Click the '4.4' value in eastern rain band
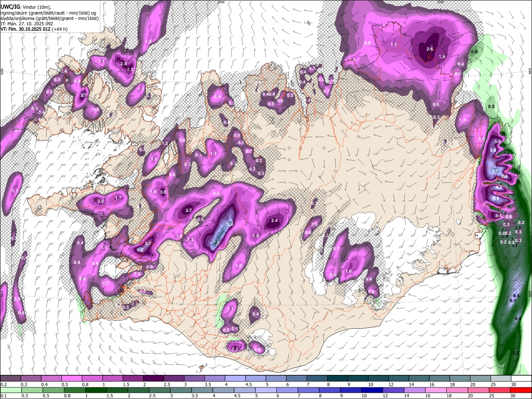The image size is (532, 399). [x=518, y=318]
